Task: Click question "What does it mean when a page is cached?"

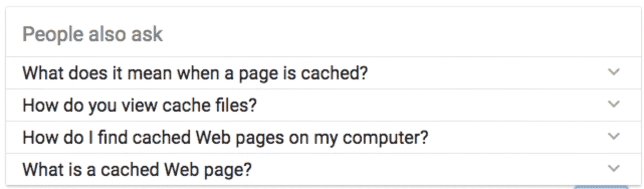Action: (195, 73)
